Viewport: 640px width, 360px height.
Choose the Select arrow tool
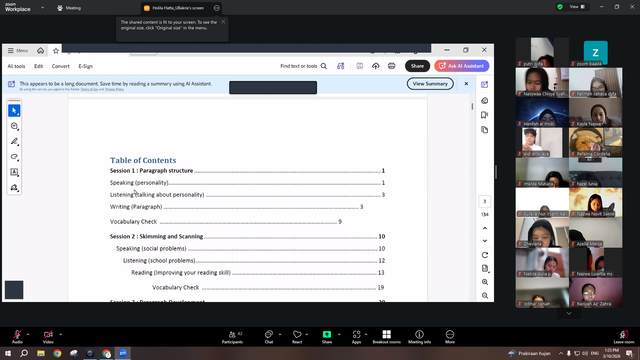tap(14, 111)
